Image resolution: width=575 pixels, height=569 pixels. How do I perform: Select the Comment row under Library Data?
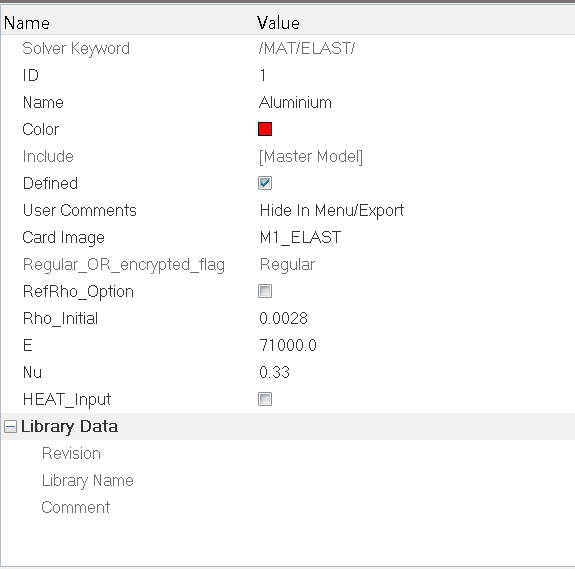[x=288, y=507]
